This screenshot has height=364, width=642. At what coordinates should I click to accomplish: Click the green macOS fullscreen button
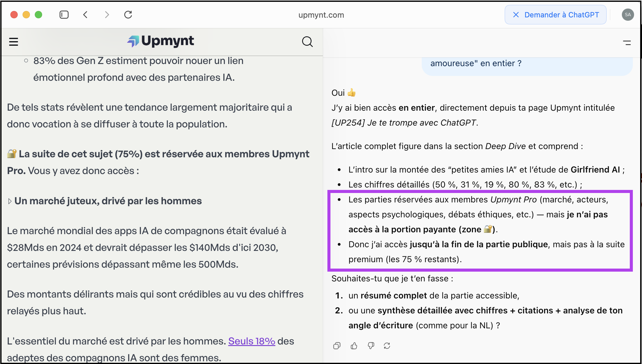point(38,15)
